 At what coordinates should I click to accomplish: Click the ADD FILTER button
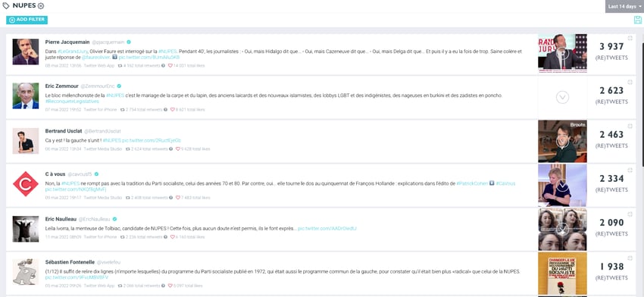click(x=27, y=20)
